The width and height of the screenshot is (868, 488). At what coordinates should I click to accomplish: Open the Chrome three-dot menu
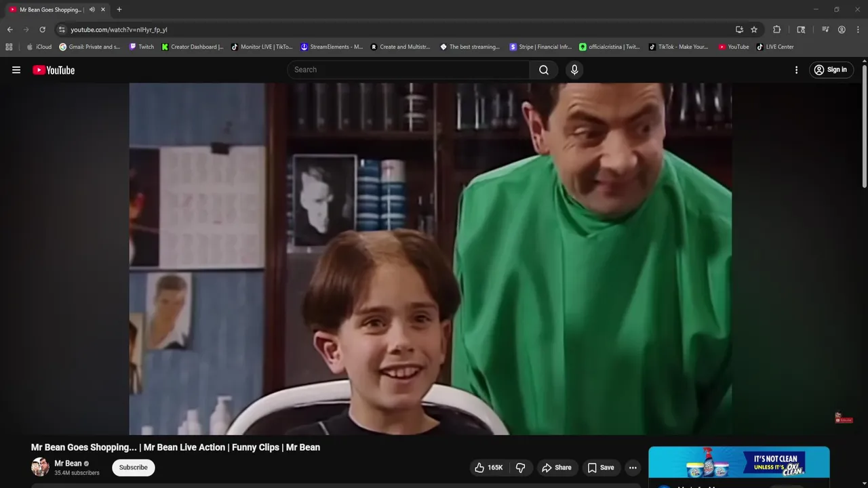click(858, 30)
